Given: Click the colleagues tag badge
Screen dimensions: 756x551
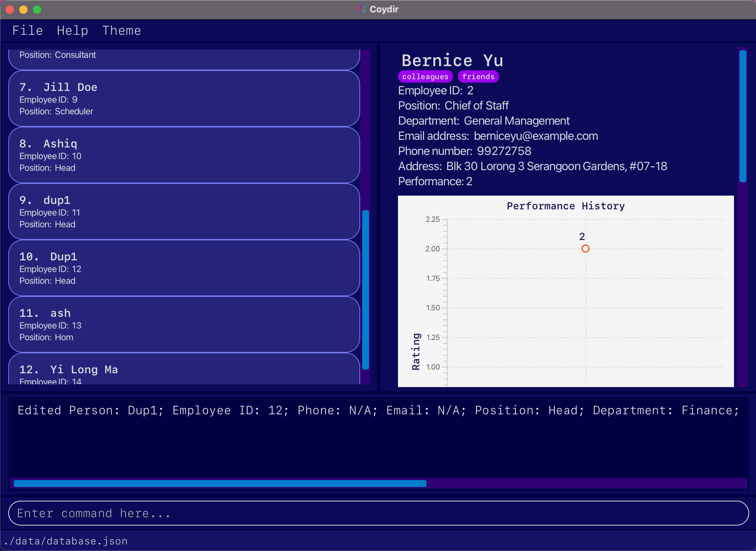Looking at the screenshot, I should point(425,76).
